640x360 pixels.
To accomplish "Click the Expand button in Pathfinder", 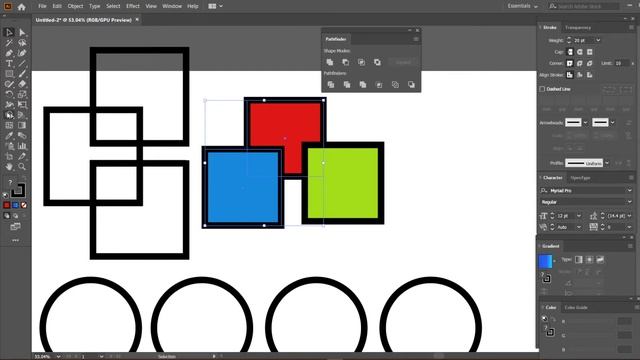I will coord(403,62).
